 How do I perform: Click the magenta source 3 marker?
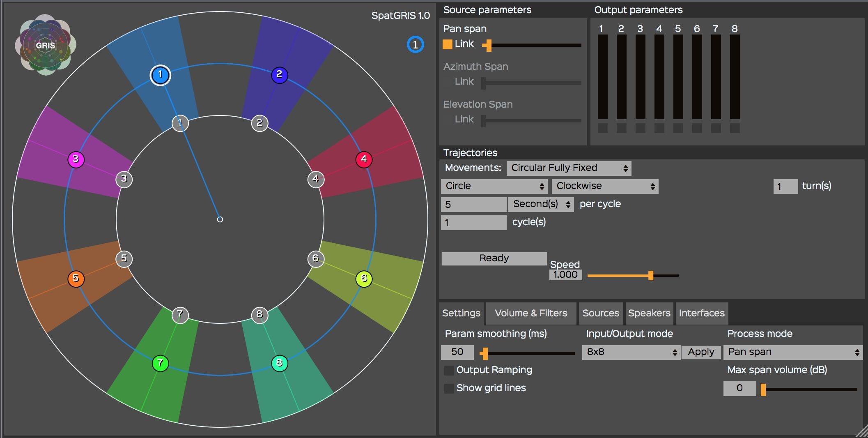point(76,159)
